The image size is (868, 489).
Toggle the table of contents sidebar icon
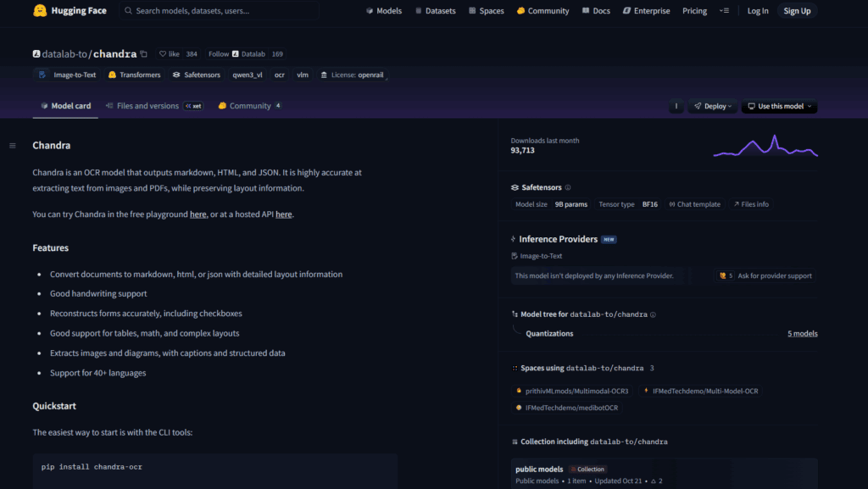click(12, 146)
